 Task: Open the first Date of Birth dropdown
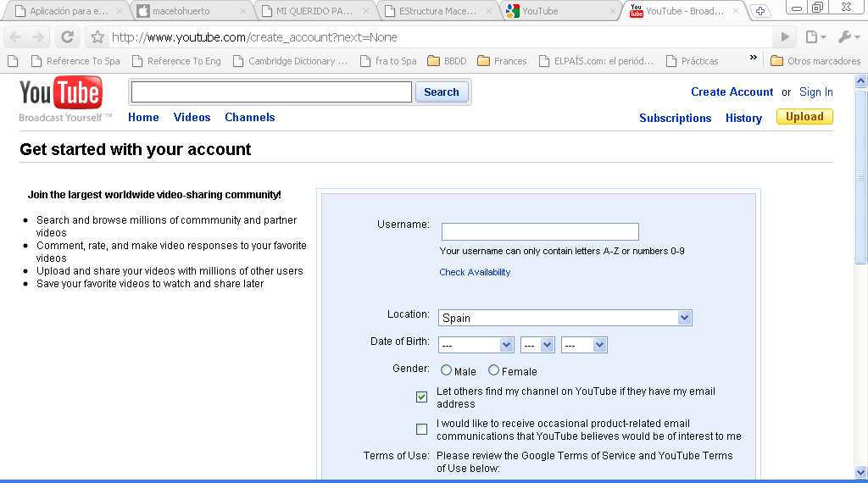(476, 345)
